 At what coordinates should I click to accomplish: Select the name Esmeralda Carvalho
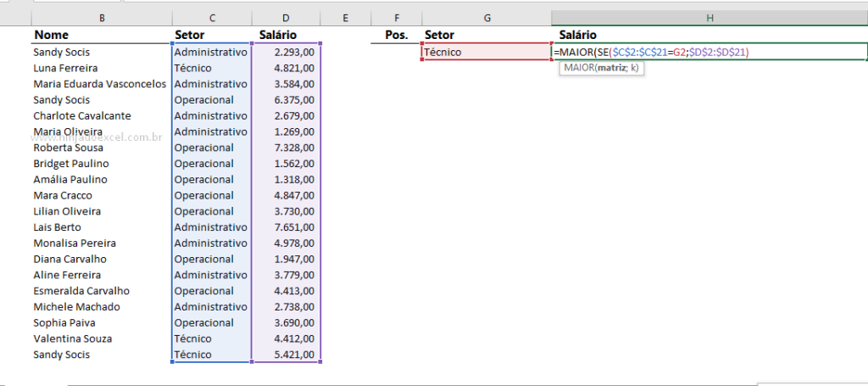pyautogui.click(x=81, y=291)
